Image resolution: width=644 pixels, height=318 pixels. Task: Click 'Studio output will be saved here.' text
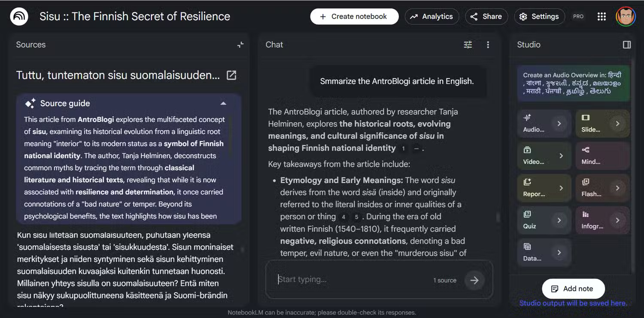click(573, 303)
